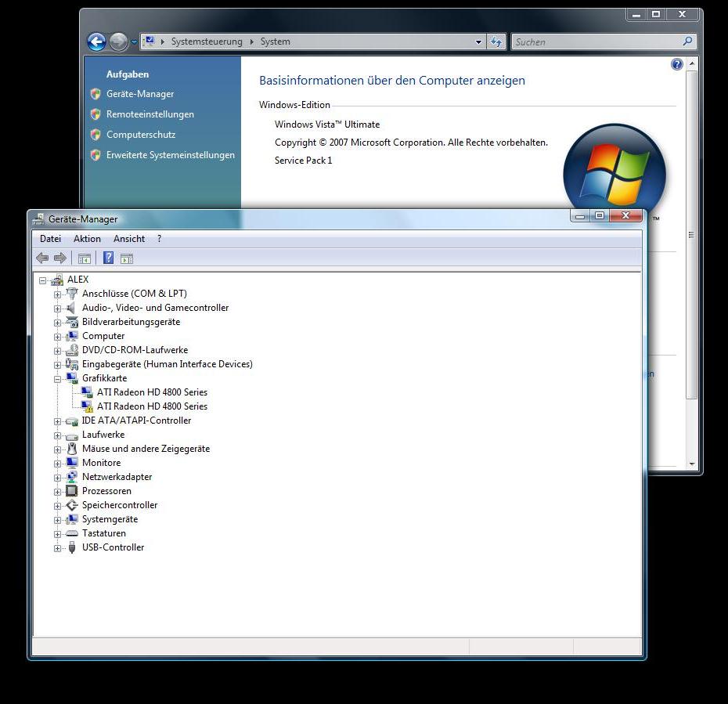Image resolution: width=728 pixels, height=704 pixels.
Task: Click the Netzwerkadapter icon
Action: pos(72,477)
